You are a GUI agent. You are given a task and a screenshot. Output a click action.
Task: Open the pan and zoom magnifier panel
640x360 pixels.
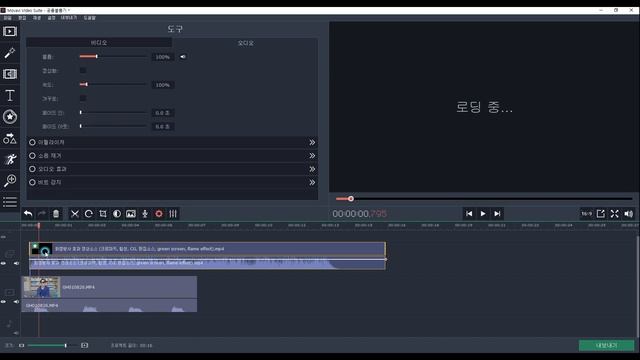[x=10, y=180]
